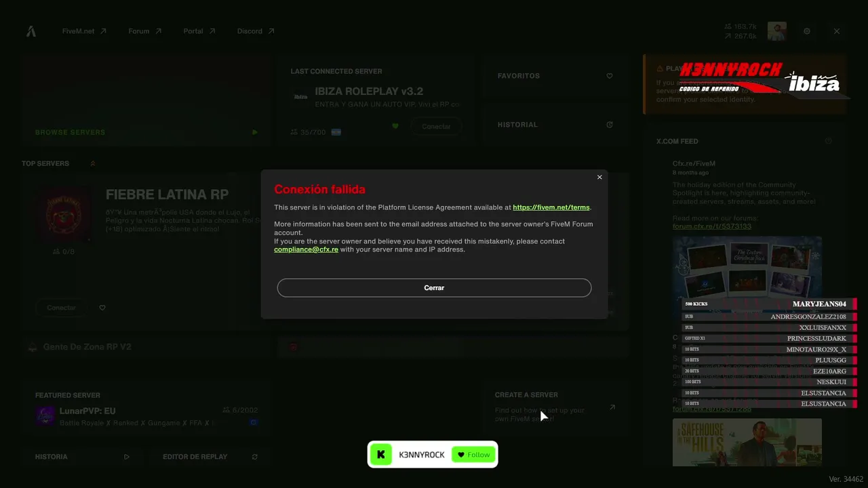Click the IBIZA ROLEPLAY server icon
This screenshot has width=868, height=488.
pos(300,97)
